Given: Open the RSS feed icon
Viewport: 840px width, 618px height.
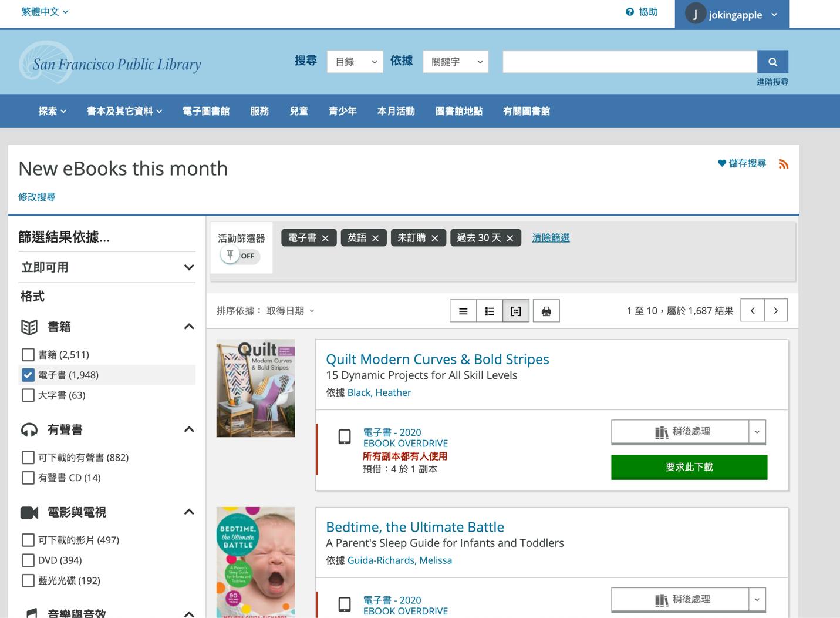Looking at the screenshot, I should coord(783,164).
